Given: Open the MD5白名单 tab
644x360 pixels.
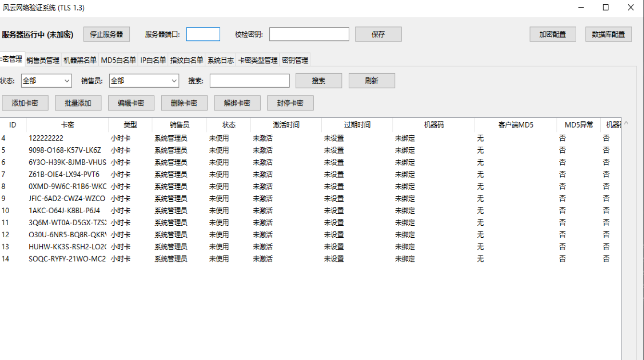Looking at the screenshot, I should coord(118,60).
